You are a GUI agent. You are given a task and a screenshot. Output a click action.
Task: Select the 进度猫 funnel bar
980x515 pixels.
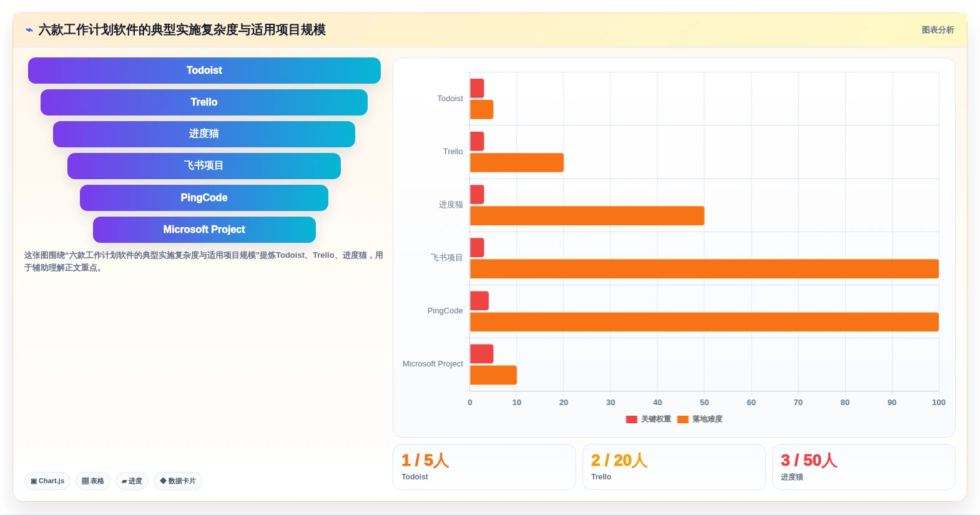point(204,134)
